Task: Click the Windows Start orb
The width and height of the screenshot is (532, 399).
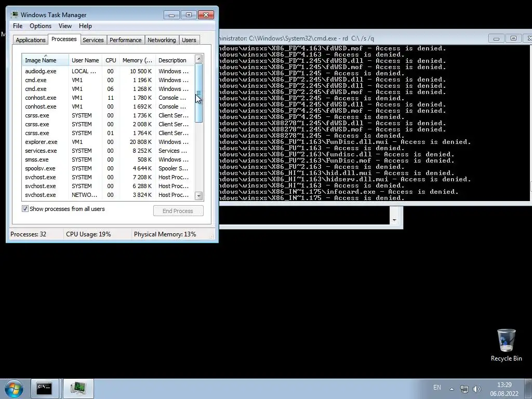Action: (14, 389)
